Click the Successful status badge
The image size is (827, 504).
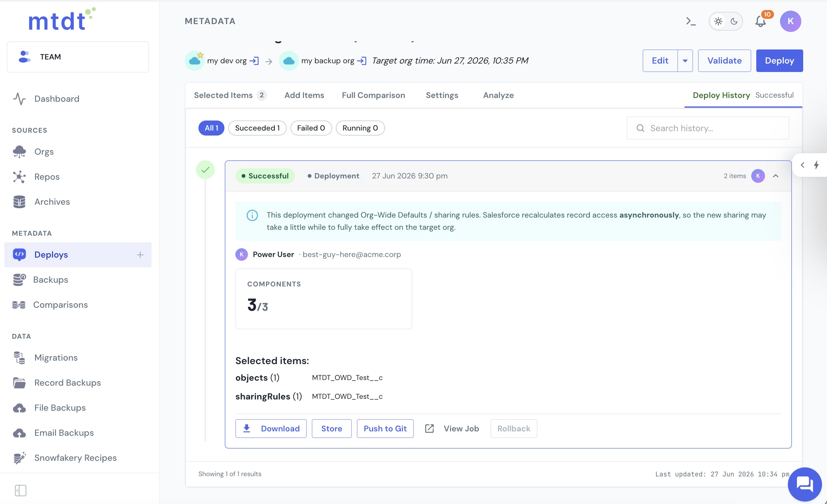tap(265, 176)
